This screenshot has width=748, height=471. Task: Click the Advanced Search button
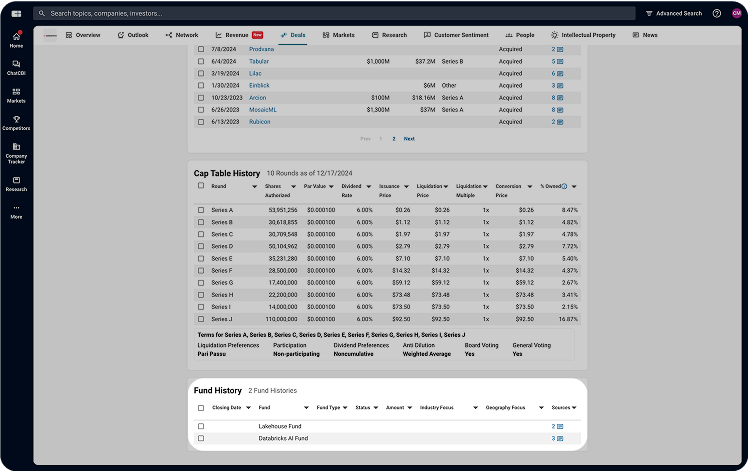click(674, 14)
